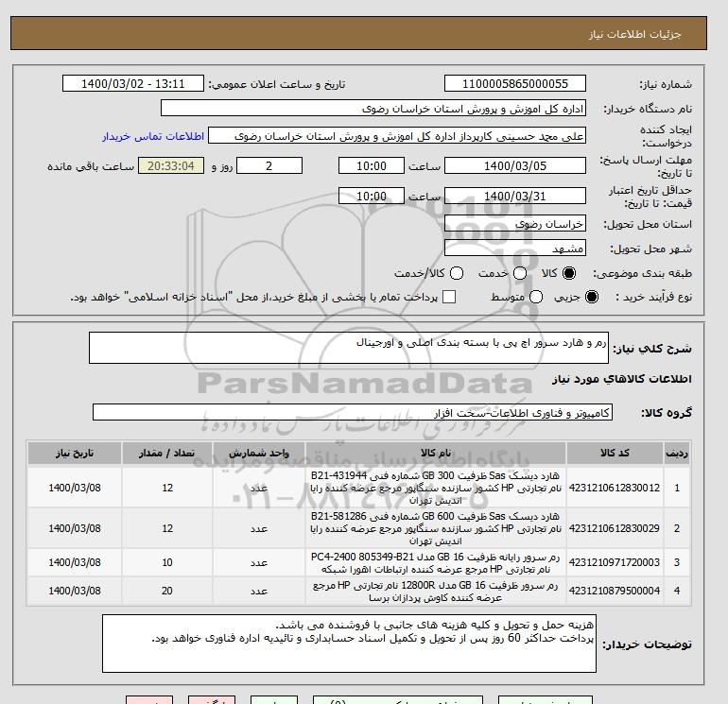
Task: Click the response deadline date 1400/03/05
Action: coord(515,165)
